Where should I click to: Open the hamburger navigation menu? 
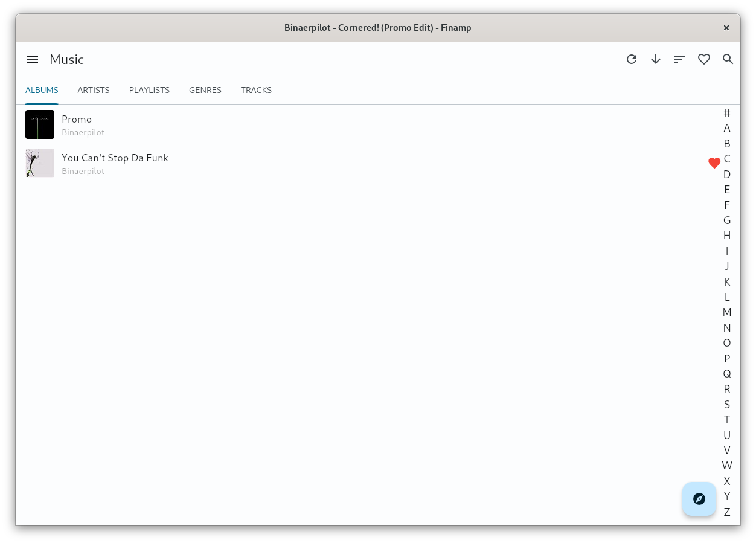point(33,59)
